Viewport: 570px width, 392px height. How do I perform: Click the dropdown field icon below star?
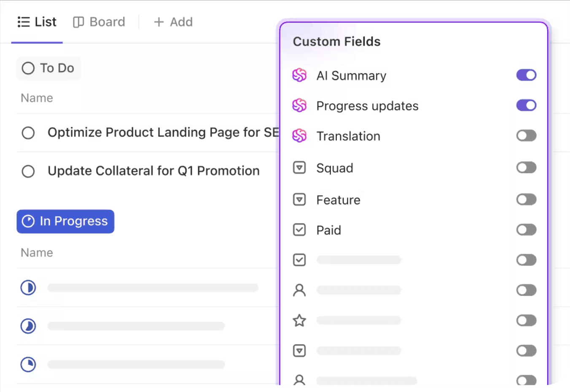coord(299,351)
